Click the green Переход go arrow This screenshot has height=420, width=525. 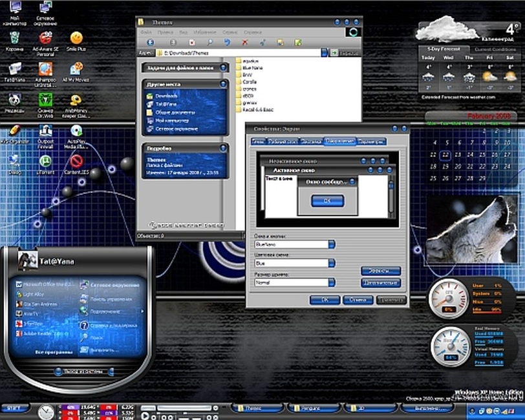(334, 52)
